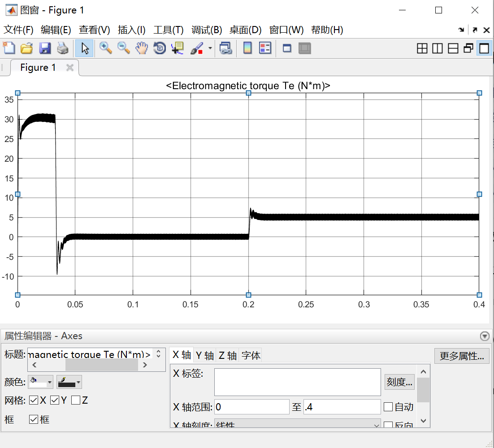Open the 文件(F) menu

pos(18,30)
